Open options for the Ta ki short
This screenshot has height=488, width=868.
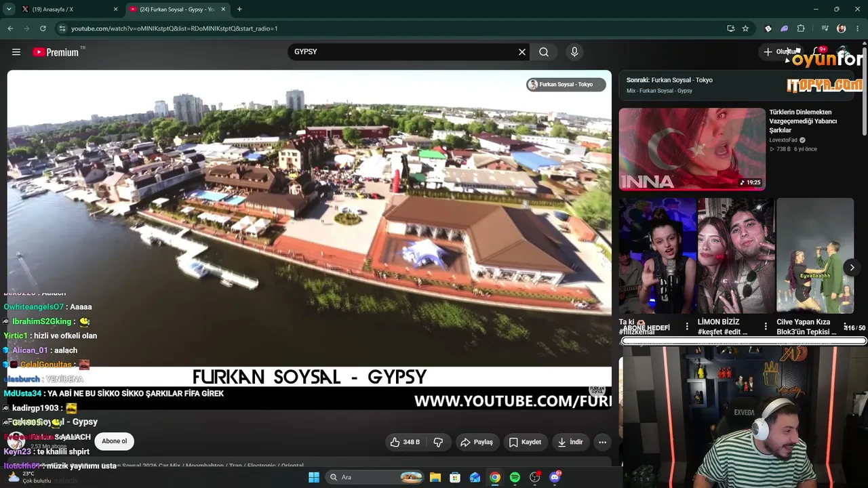click(687, 326)
